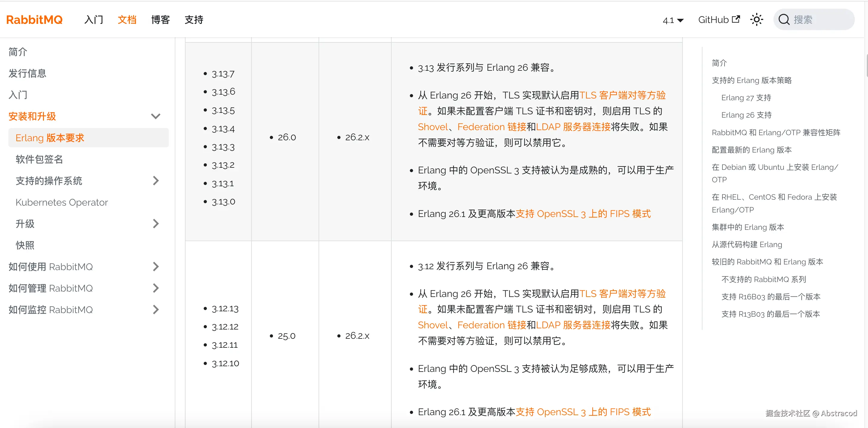Viewport: 868px width, 428px height.
Task: Follow Shovel link in 3.13 row
Action: (x=433, y=127)
